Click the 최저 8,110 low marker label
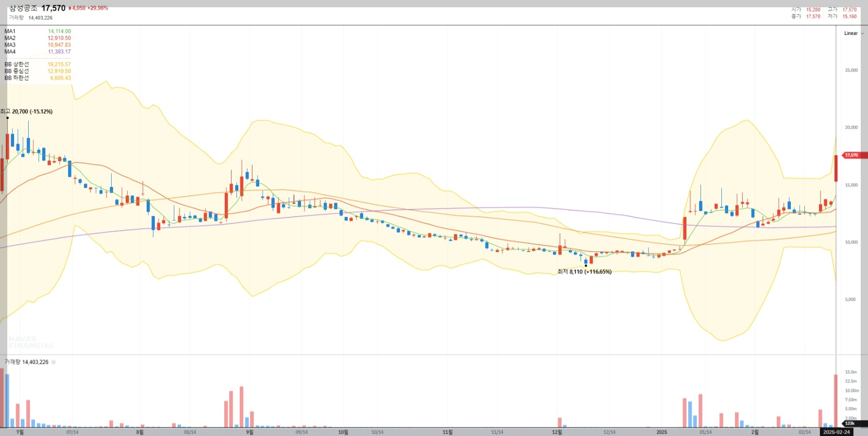The width and height of the screenshot is (868, 436). (x=584, y=272)
